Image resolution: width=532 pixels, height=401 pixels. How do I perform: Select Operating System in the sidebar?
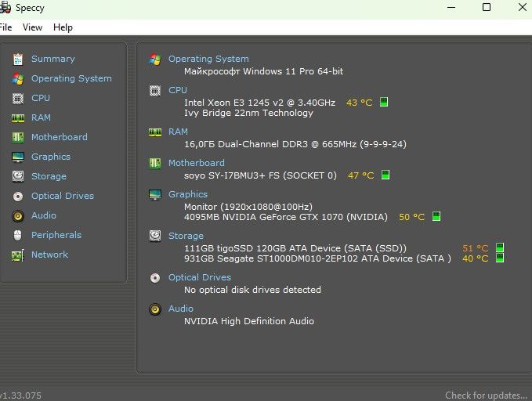pos(71,78)
